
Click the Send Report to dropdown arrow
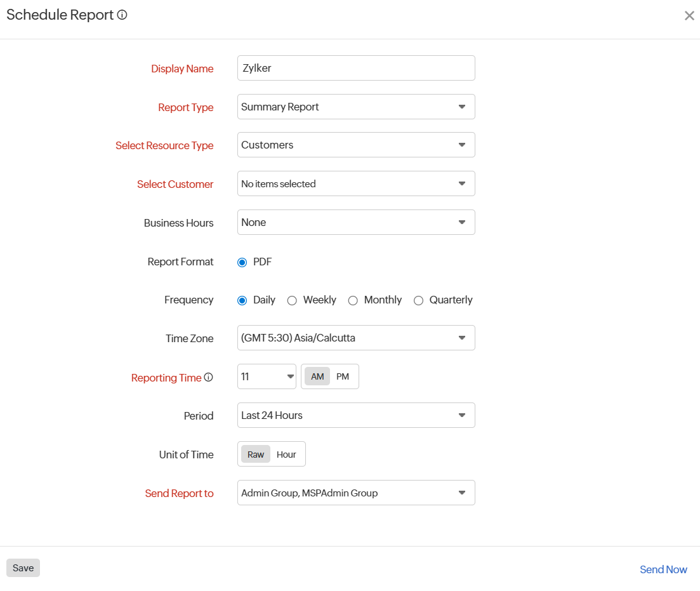click(x=463, y=493)
